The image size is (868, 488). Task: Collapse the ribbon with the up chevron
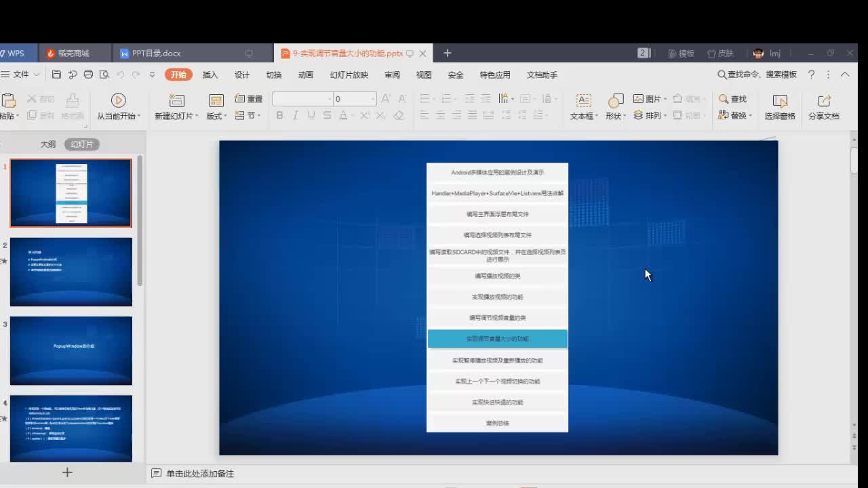[845, 75]
